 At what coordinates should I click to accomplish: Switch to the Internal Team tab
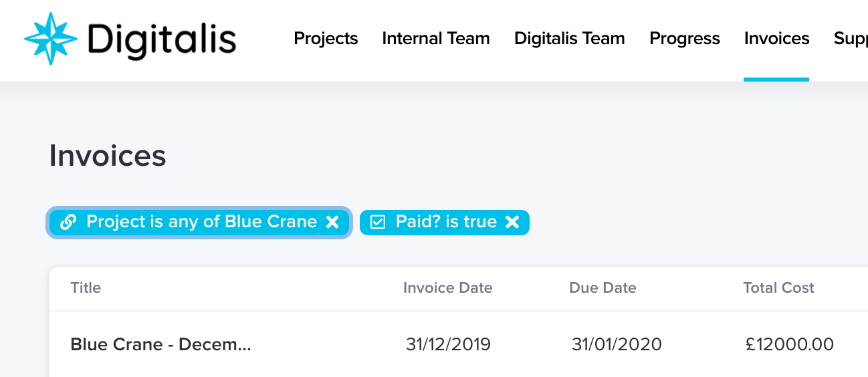click(x=436, y=39)
